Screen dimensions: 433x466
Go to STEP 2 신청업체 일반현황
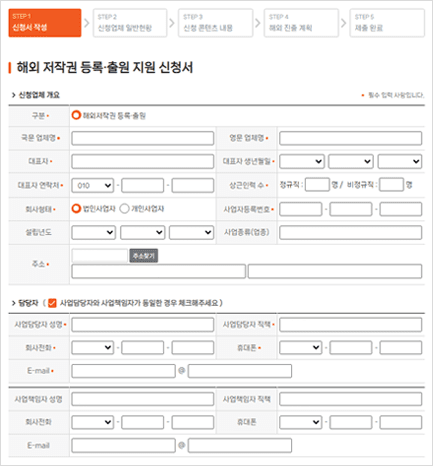click(x=130, y=23)
